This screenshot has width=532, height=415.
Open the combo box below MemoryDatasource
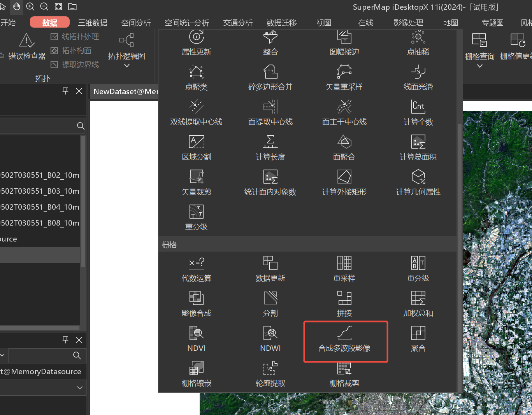pos(43,388)
